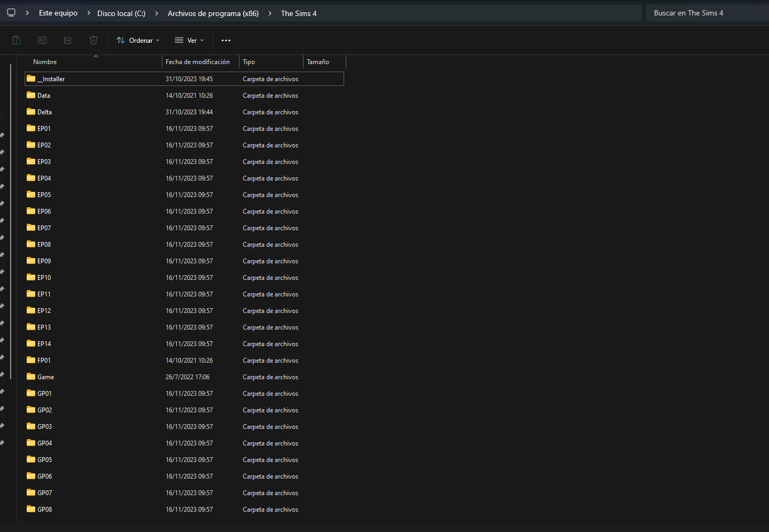Image resolution: width=769 pixels, height=532 pixels.
Task: Select the EP01 folder icon
Action: pyautogui.click(x=31, y=128)
